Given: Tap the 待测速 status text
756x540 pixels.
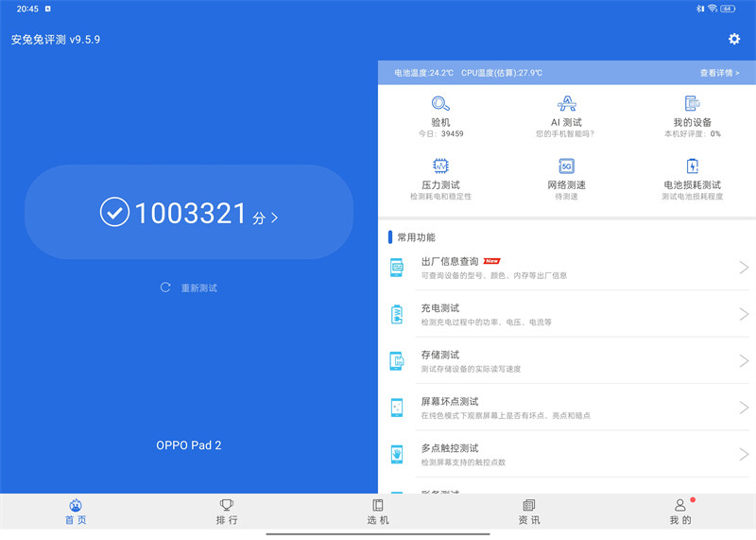Looking at the screenshot, I should click(x=566, y=196).
